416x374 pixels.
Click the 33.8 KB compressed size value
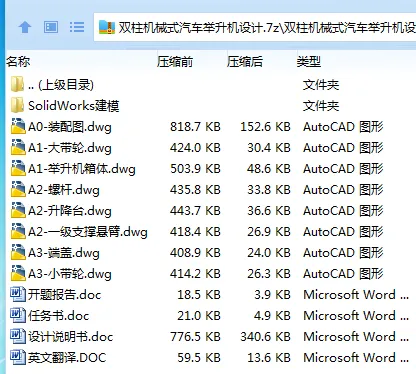tap(269, 190)
